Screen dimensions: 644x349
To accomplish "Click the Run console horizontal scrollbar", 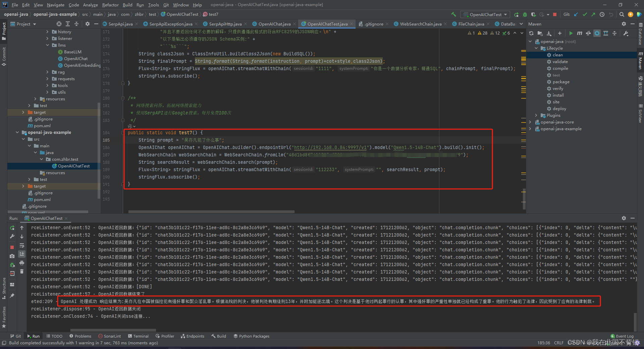I will click(113, 330).
